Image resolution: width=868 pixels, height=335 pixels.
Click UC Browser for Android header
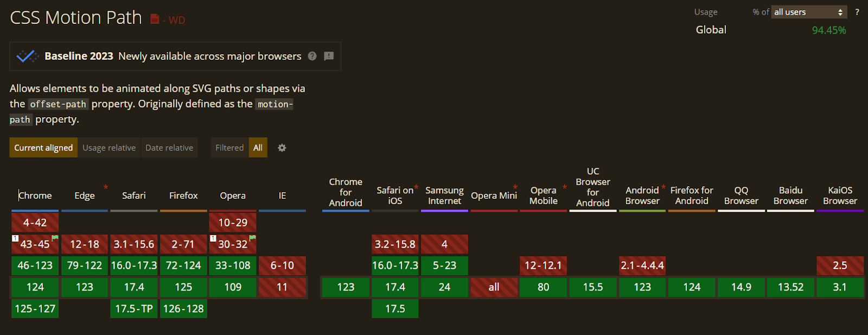pos(593,187)
